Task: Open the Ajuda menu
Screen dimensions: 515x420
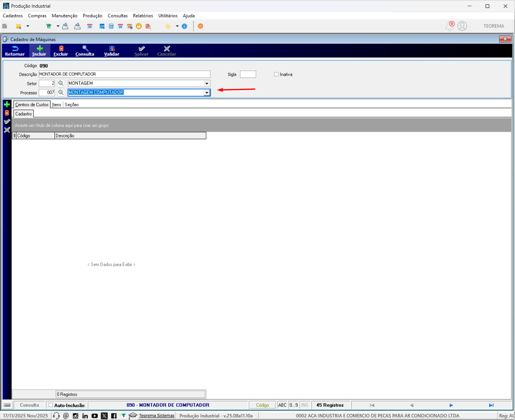Action: (x=189, y=16)
